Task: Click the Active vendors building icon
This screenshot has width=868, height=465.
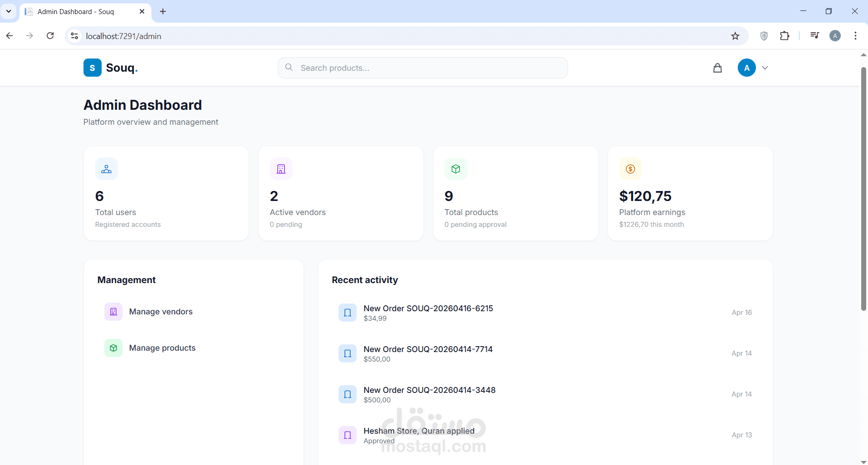Action: point(281,169)
